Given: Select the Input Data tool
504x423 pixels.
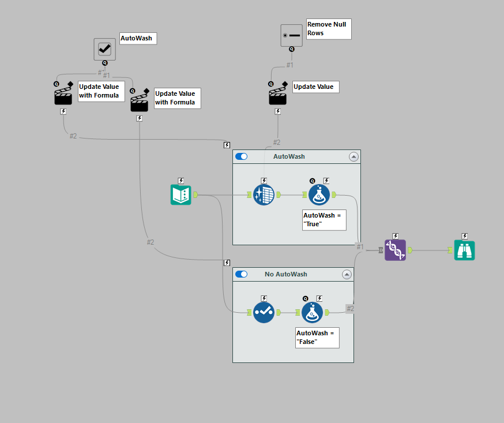Looking at the screenshot, I should click(180, 194).
